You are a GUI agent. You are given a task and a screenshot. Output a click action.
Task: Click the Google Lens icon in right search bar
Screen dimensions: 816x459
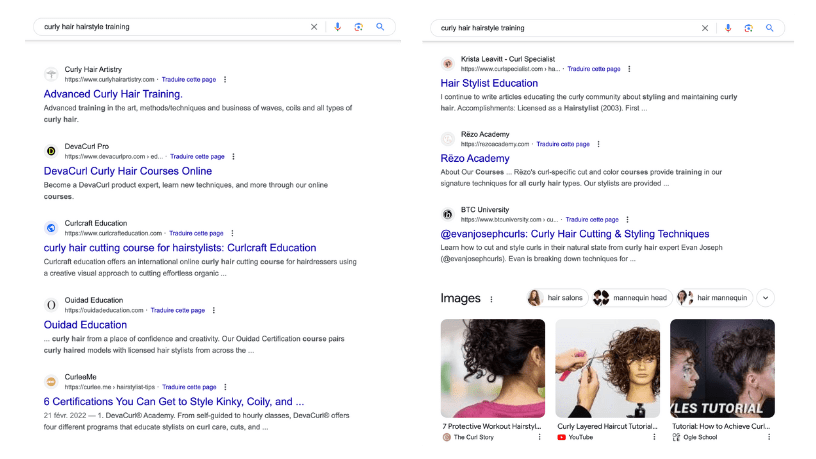point(748,28)
